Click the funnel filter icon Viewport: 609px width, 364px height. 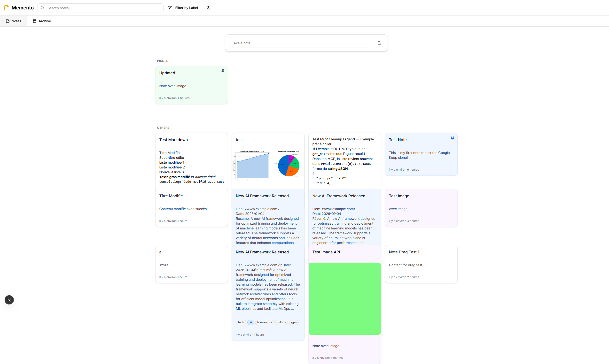170,8
